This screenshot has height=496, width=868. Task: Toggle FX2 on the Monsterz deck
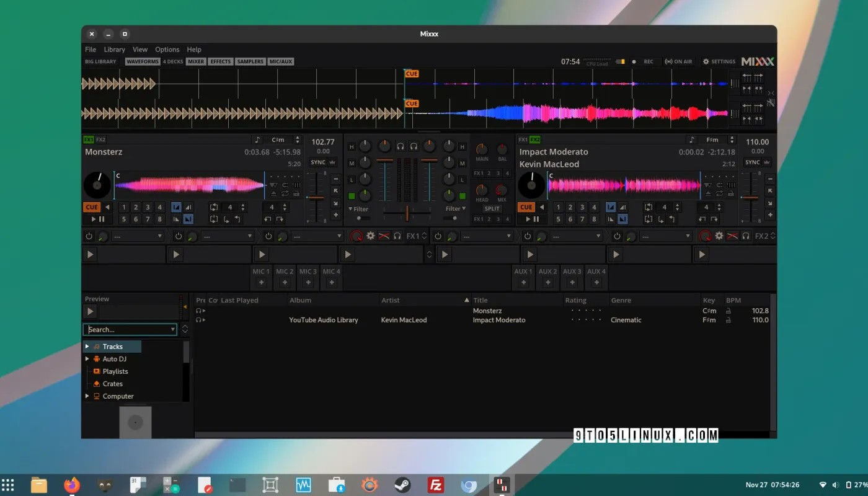pyautogui.click(x=100, y=141)
